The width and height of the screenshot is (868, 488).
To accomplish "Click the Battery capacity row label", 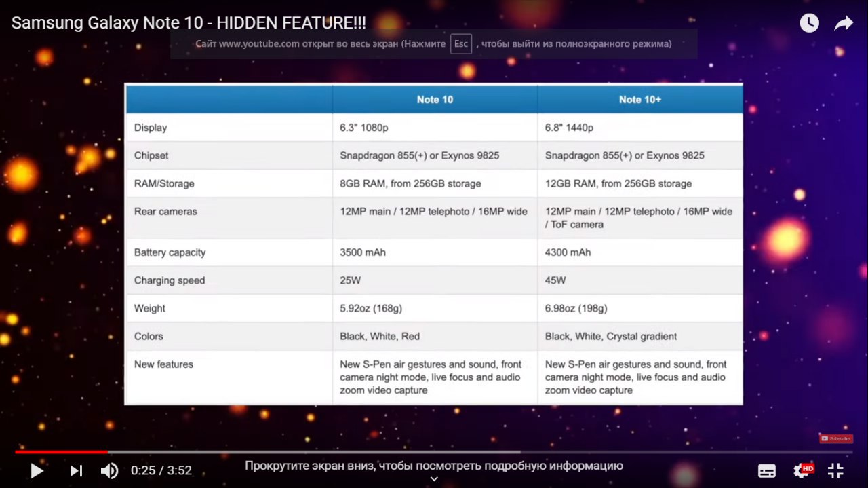I will [x=170, y=252].
